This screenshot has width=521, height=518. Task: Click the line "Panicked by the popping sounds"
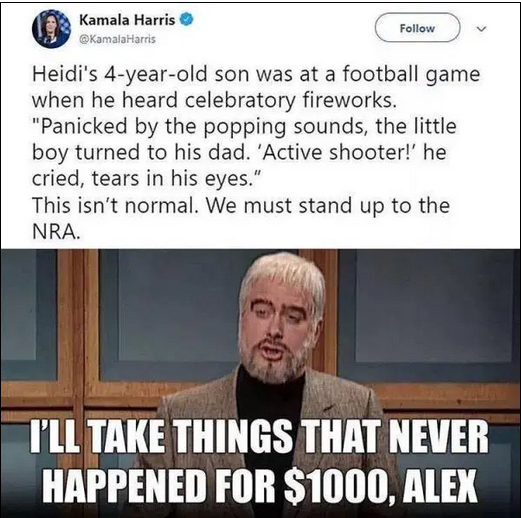[x=244, y=127]
